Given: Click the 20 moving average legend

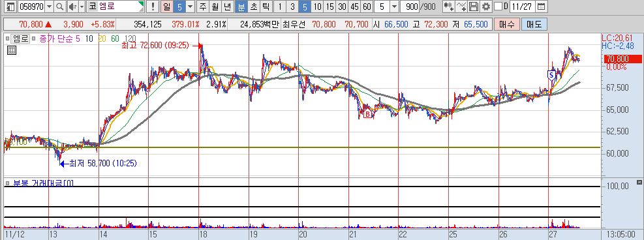Looking at the screenshot, I should (x=102, y=39).
